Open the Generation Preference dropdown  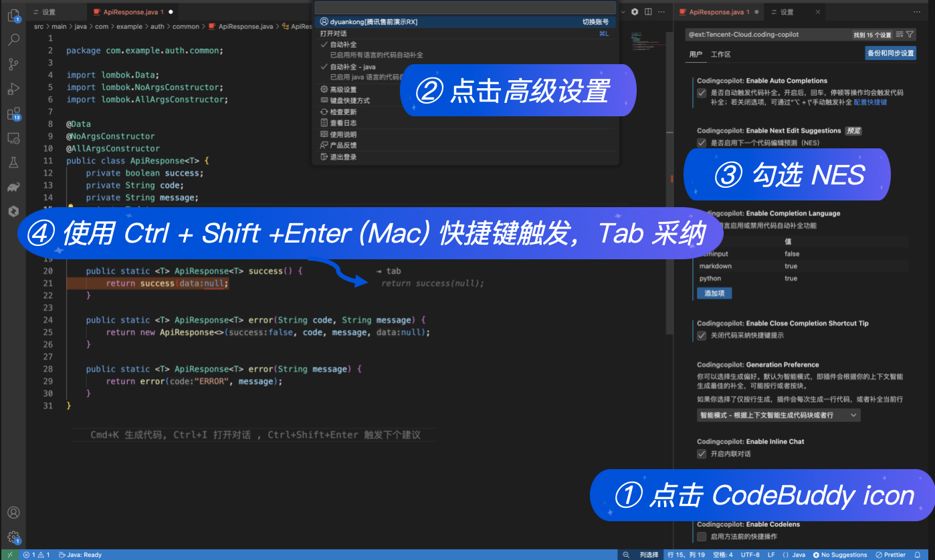point(778,415)
